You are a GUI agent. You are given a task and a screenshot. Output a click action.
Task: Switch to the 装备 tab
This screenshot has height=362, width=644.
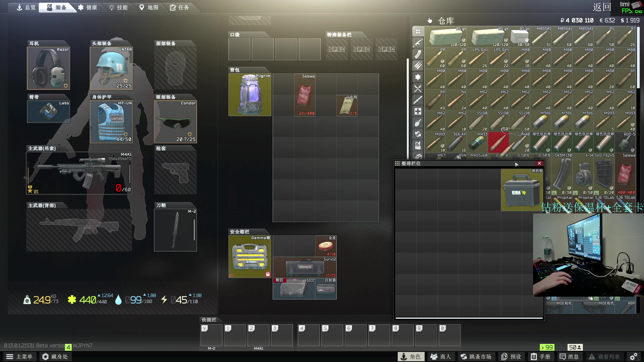tap(57, 8)
